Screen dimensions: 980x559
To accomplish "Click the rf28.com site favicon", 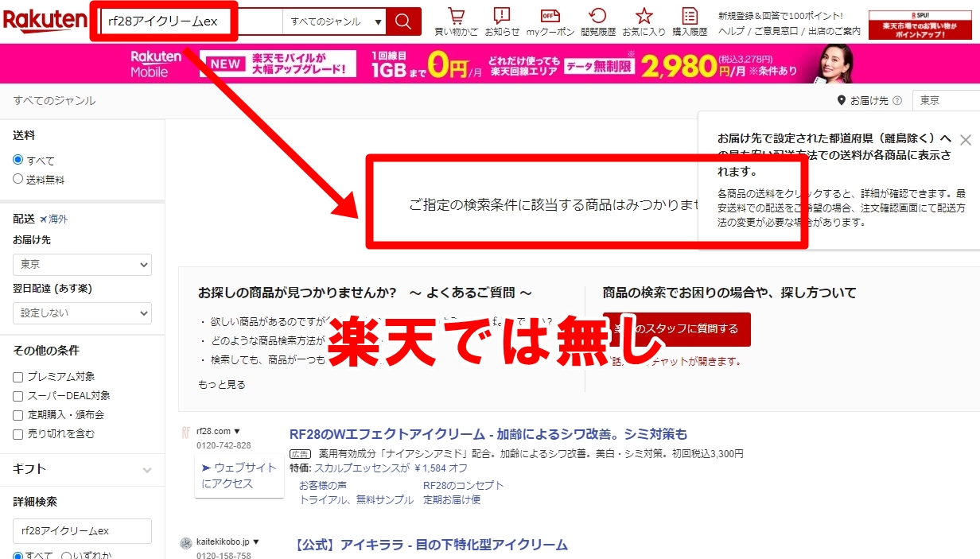I will (185, 431).
